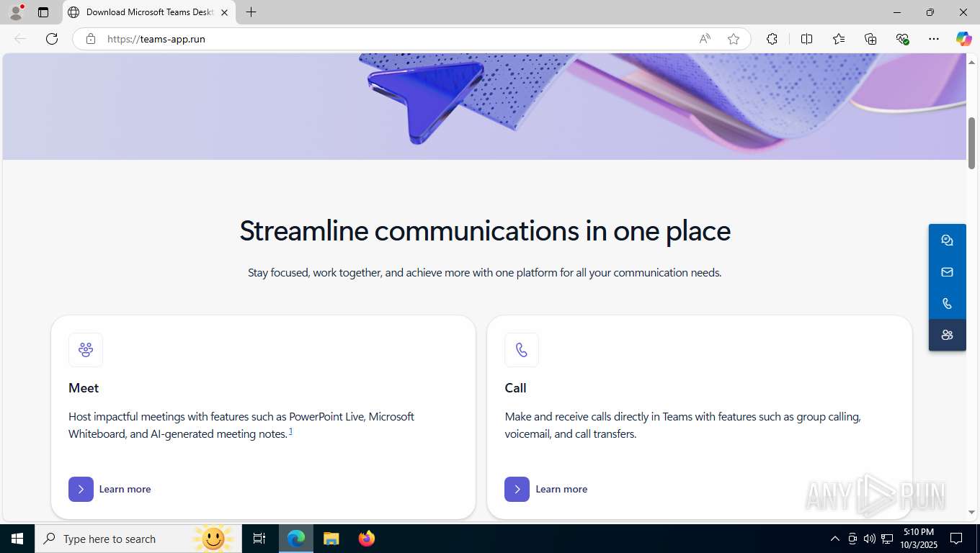The image size is (980, 553).
Task: Open Browser essentials heart icon
Action: [902, 39]
